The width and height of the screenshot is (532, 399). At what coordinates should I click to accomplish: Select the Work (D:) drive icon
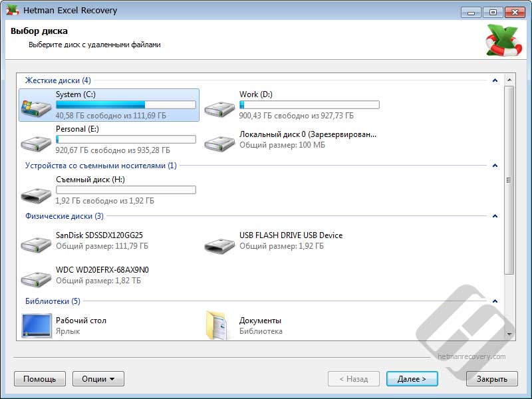tap(219, 108)
